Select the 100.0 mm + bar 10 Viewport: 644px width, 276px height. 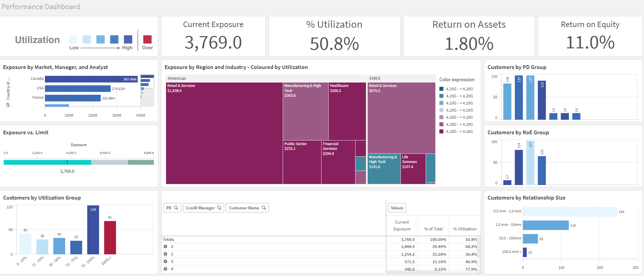coord(525,252)
